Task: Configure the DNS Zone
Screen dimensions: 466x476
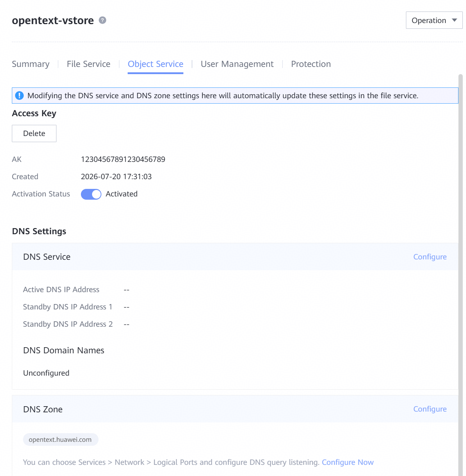Action: pyautogui.click(x=430, y=409)
